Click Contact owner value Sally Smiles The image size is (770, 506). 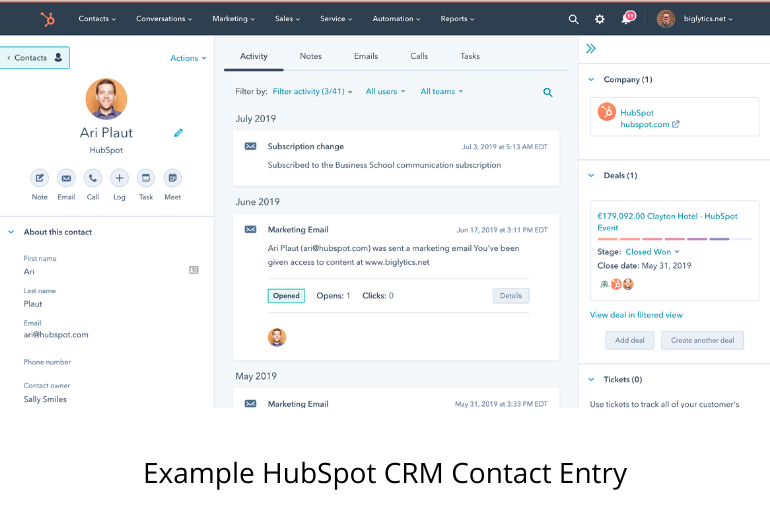coord(45,399)
